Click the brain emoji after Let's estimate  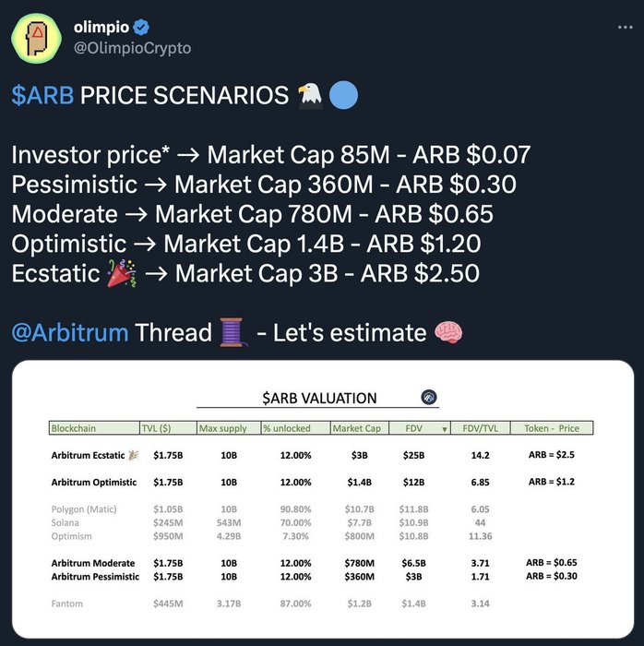[x=448, y=332]
